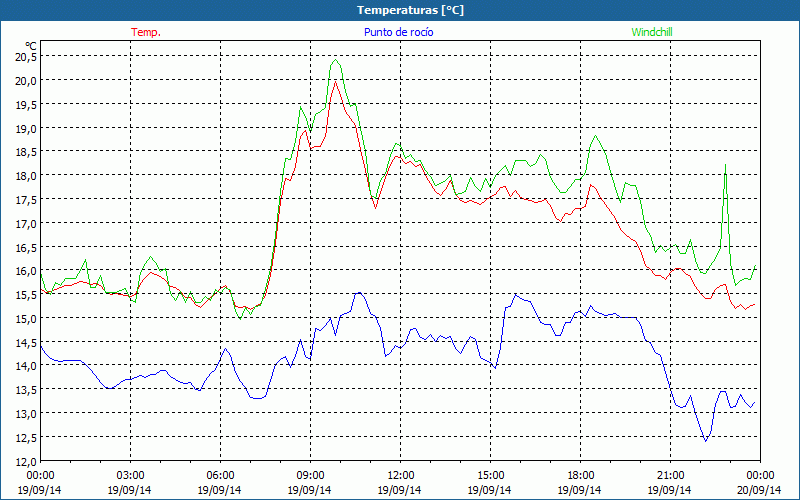This screenshot has height=500, width=800.
Task: Click the '06:00' time axis label
Action: tap(220, 475)
